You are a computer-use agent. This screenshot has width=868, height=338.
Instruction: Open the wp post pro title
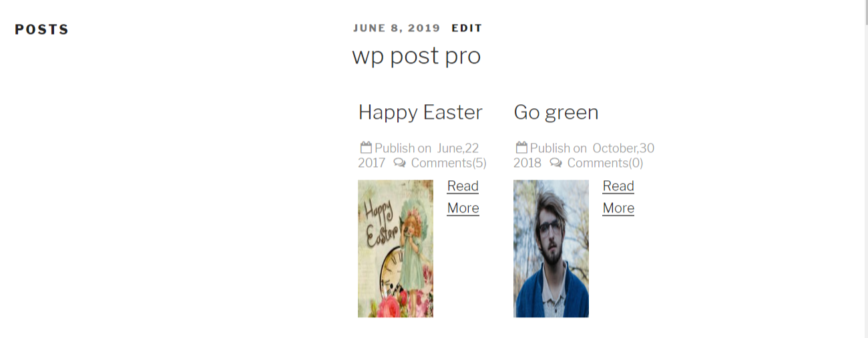(x=417, y=55)
